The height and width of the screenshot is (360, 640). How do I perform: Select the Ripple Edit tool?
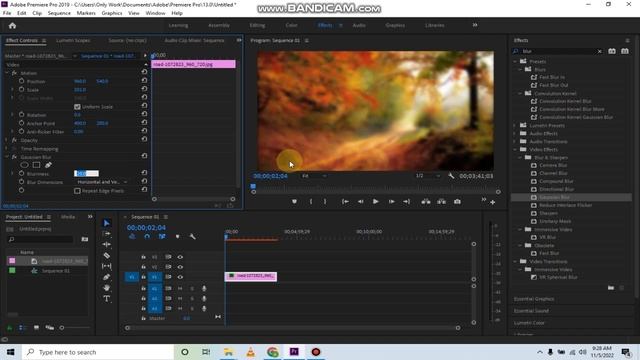click(x=107, y=244)
